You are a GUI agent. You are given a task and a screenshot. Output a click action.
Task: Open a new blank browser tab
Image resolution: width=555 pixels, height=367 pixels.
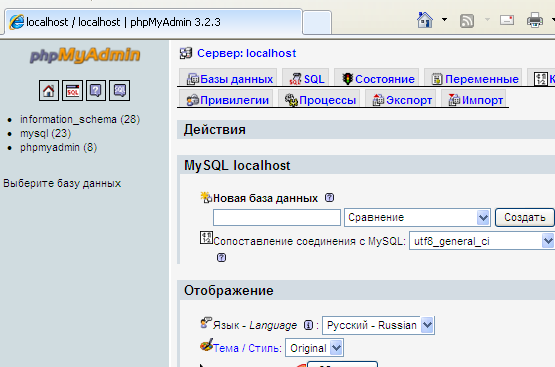[x=317, y=22]
